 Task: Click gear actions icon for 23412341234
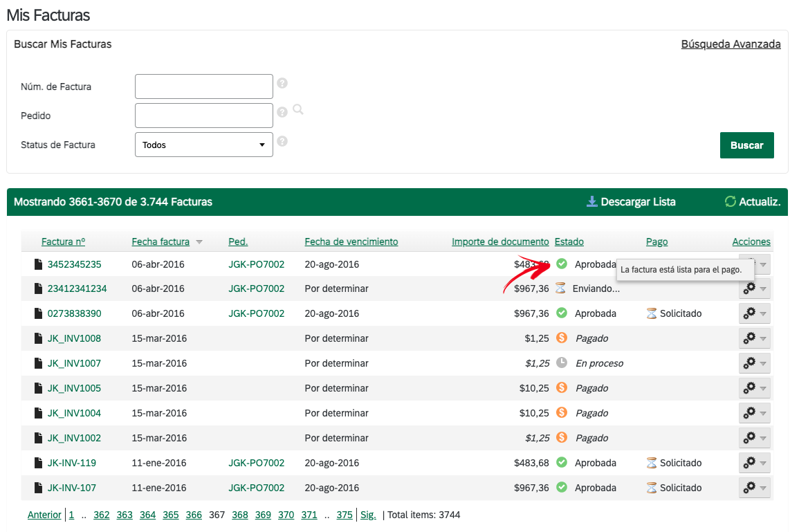click(749, 288)
